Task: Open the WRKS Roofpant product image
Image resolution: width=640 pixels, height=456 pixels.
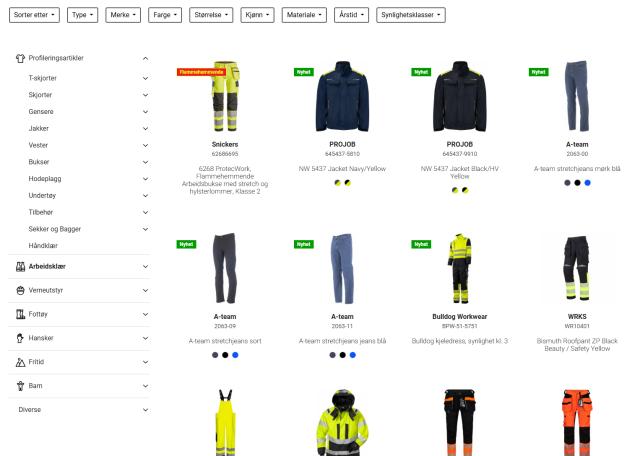Action: click(577, 268)
